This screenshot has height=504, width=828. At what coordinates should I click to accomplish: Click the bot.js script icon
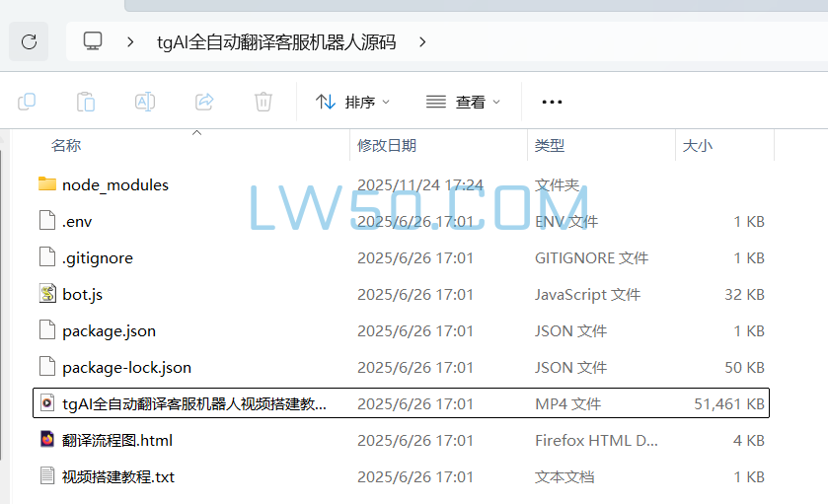(47, 293)
